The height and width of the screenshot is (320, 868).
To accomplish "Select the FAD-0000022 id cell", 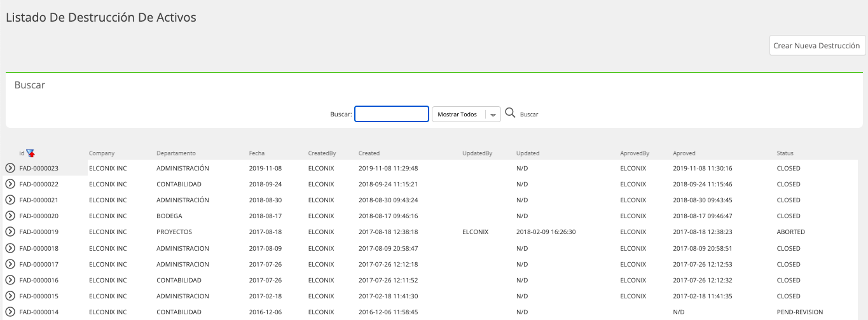I will point(39,184).
